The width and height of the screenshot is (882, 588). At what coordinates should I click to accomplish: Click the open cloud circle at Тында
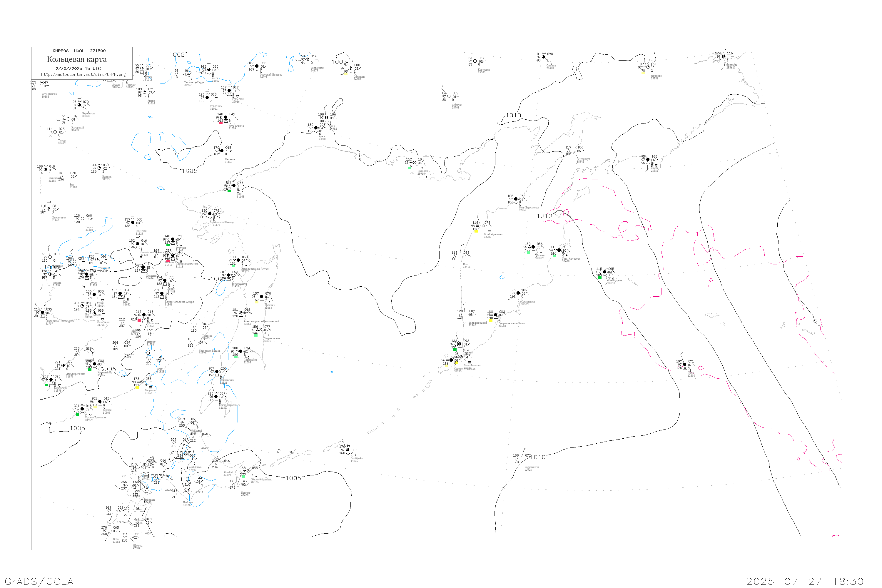55,132
